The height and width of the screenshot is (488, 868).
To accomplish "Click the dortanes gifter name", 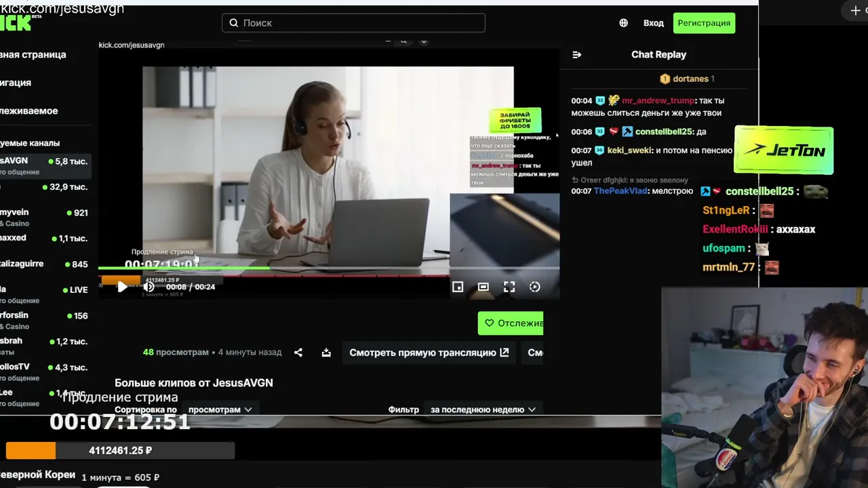I will pyautogui.click(x=690, y=79).
